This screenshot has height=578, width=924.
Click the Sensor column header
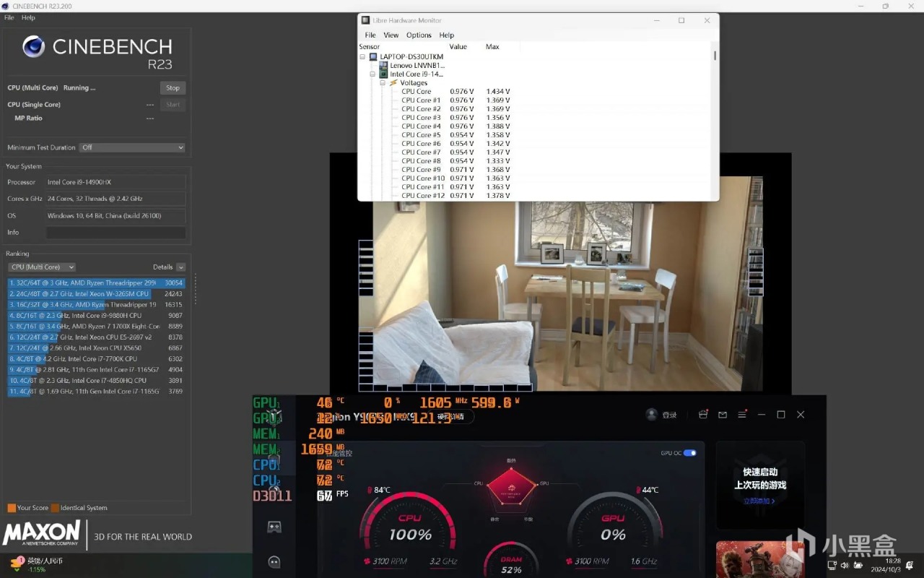coord(370,46)
